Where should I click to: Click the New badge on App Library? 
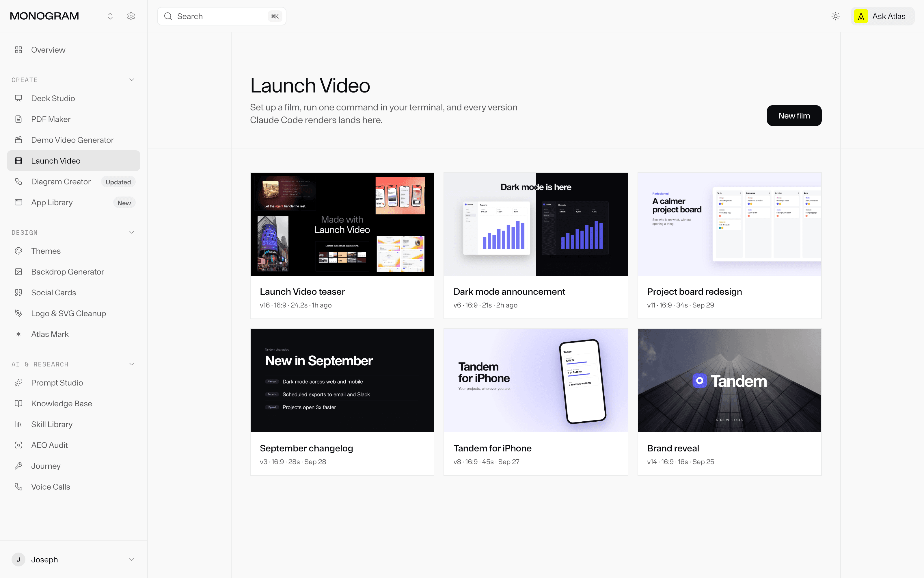pos(124,203)
